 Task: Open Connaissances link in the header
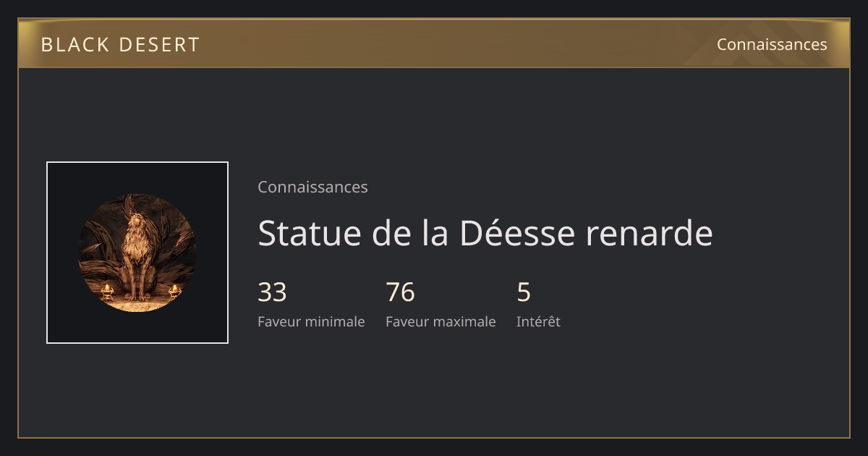tap(772, 44)
